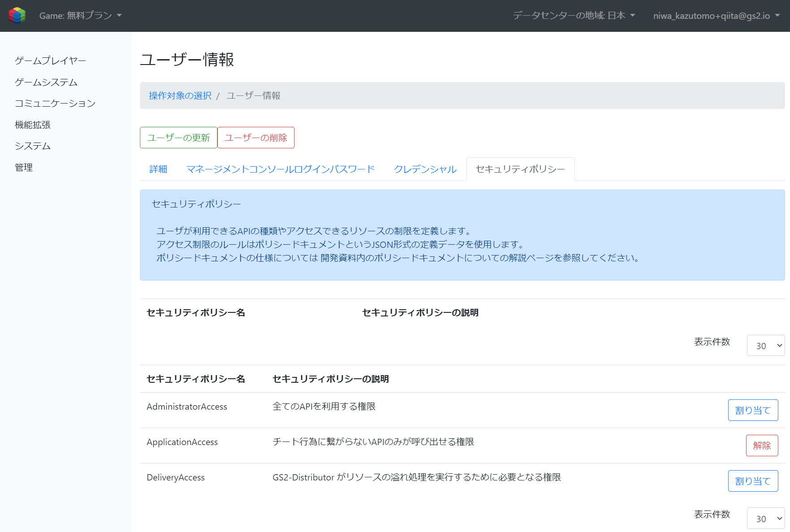
Task: Open システム in the sidebar
Action: [x=33, y=146]
